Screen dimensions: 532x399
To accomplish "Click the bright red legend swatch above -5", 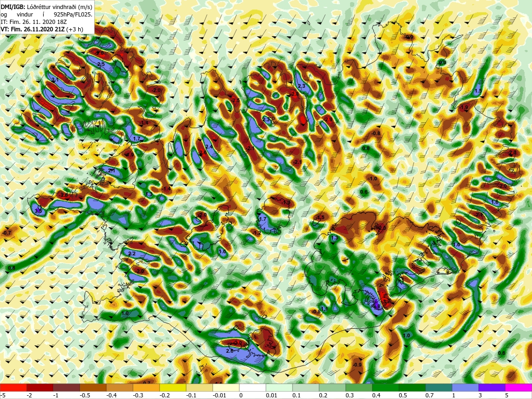I will coord(13,387).
